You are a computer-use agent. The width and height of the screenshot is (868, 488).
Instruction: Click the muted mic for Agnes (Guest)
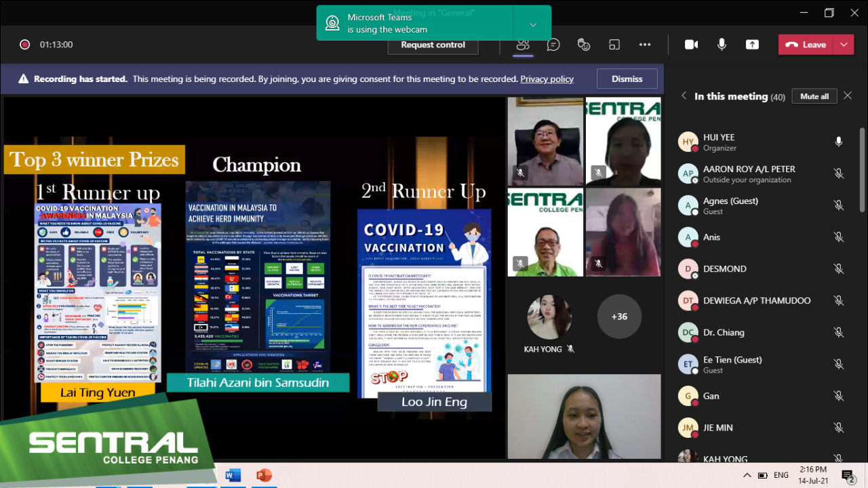839,205
